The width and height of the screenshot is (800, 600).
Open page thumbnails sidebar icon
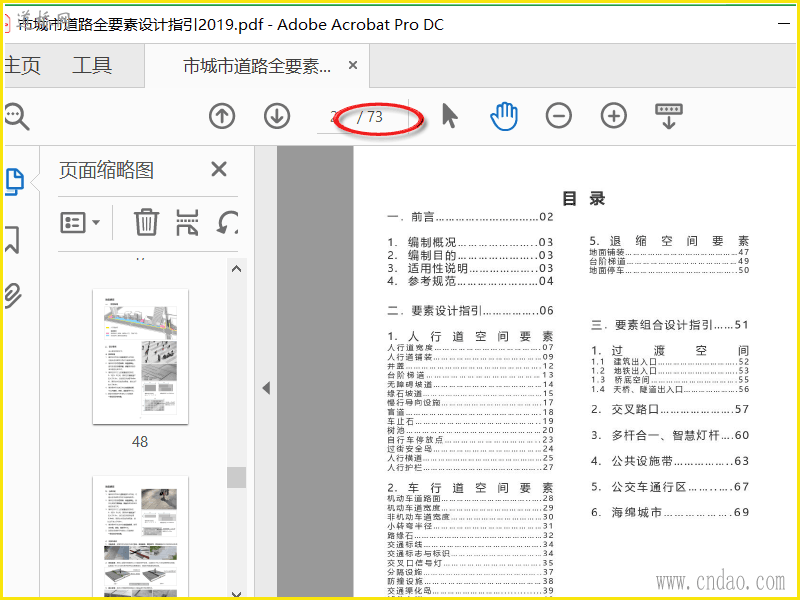15,182
